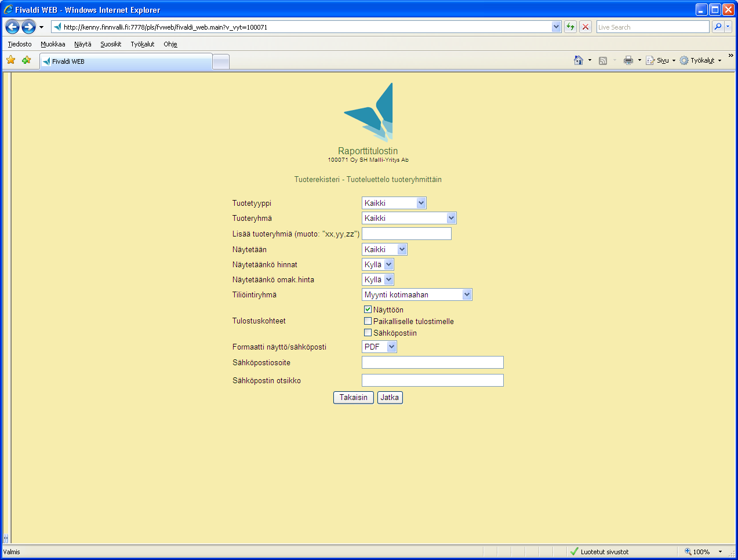Open the Formaatti PDF dropdown

pyautogui.click(x=379, y=347)
